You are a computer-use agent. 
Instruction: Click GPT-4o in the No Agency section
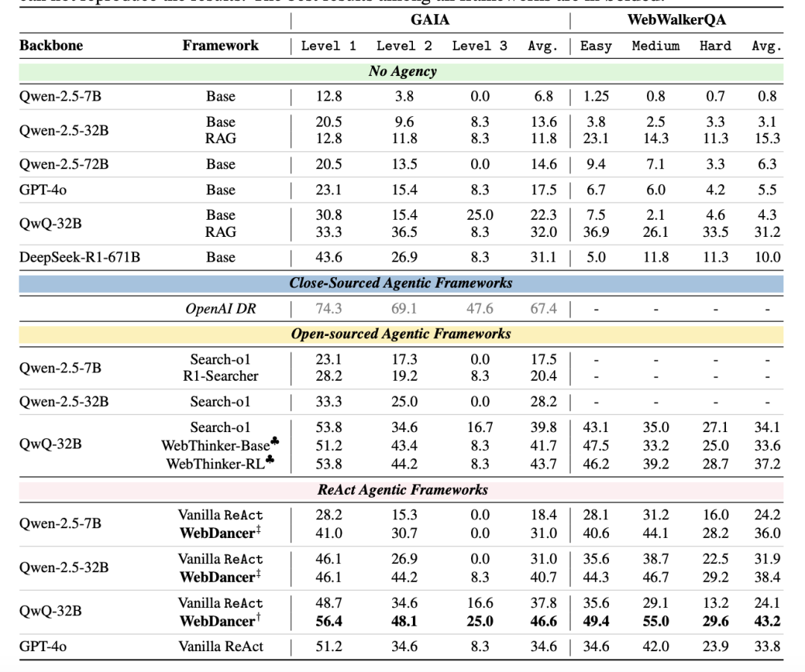(42, 190)
